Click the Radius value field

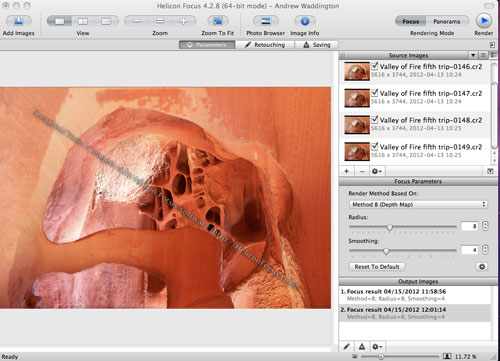pos(469,226)
